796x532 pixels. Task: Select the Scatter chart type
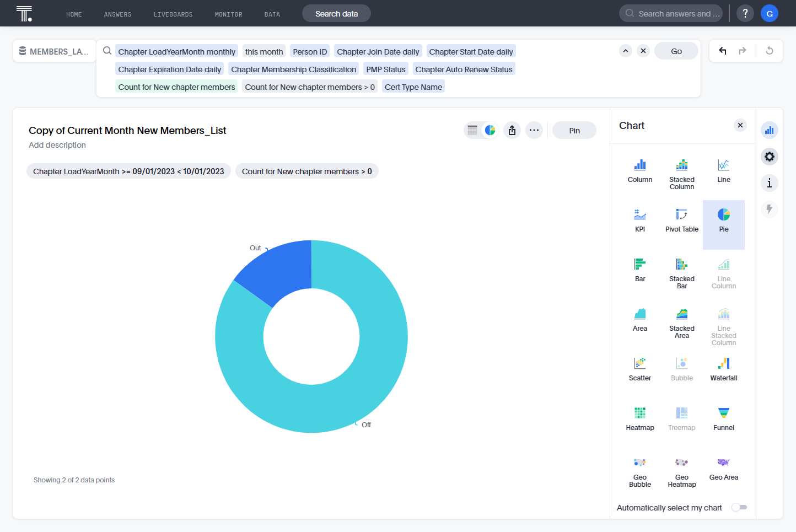pos(640,369)
